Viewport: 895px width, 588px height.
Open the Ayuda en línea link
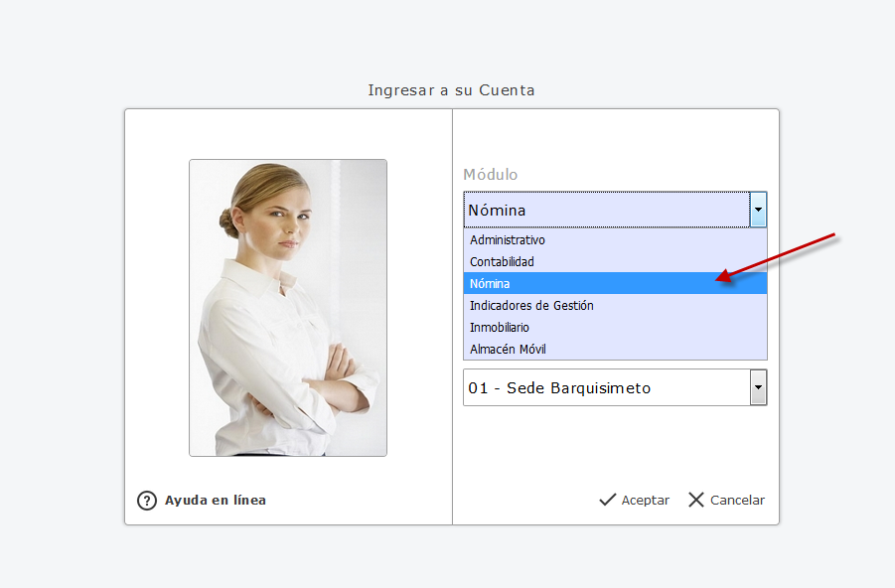[216, 501]
